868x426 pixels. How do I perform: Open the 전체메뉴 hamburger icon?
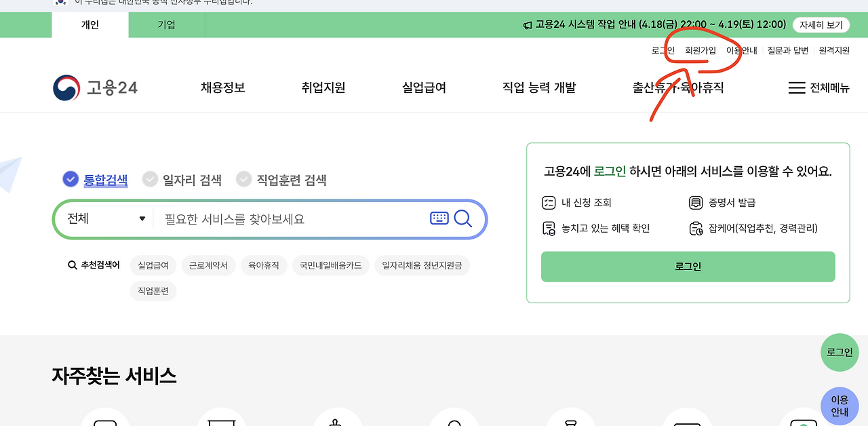coord(797,88)
